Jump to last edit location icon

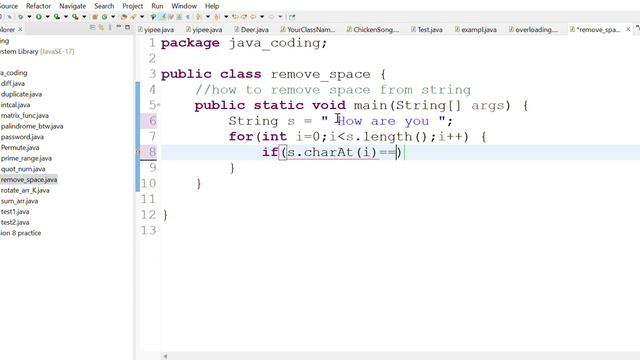tap(235, 17)
